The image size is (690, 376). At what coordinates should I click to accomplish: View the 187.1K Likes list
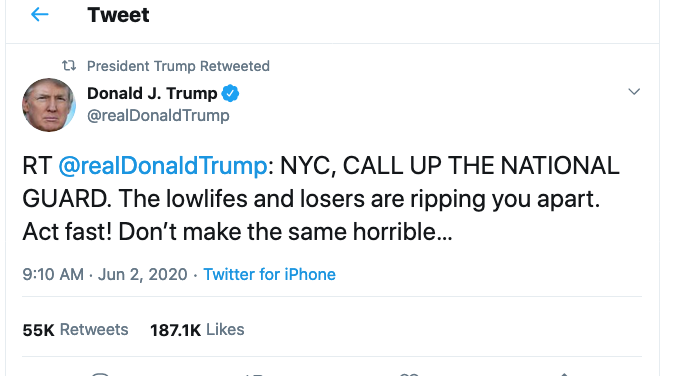pyautogui.click(x=197, y=330)
